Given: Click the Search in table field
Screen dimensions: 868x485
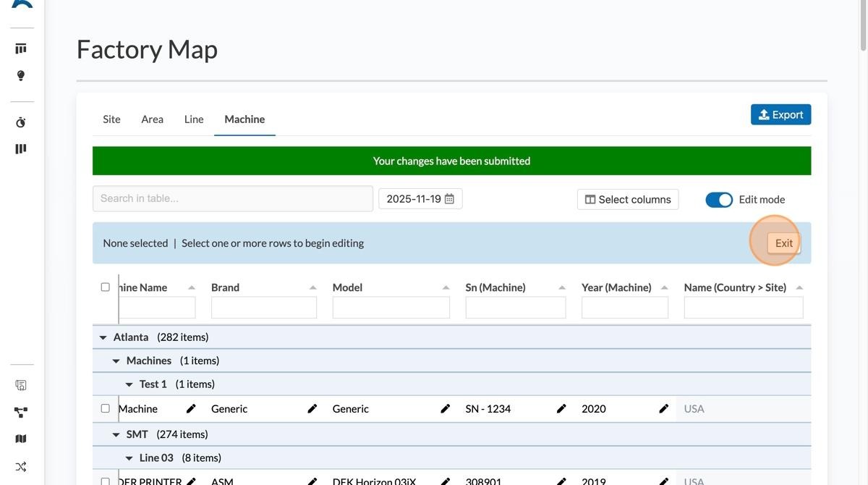Looking at the screenshot, I should tap(232, 199).
